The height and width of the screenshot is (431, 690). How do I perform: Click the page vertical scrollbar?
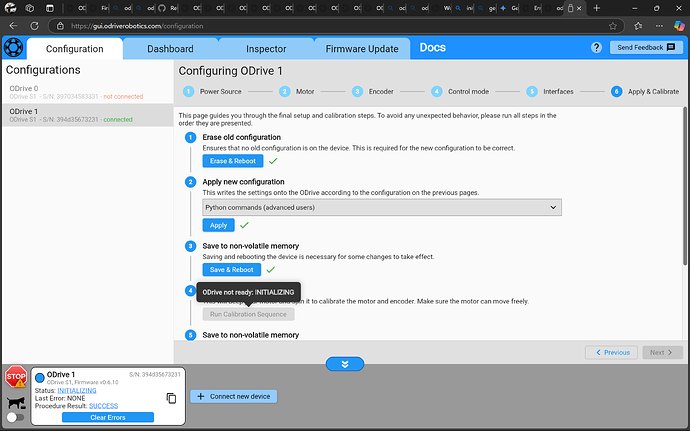pyautogui.click(x=685, y=186)
